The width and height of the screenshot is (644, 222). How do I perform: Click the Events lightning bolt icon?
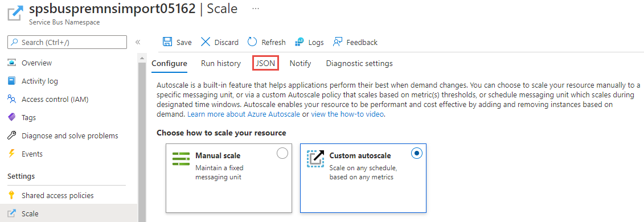tap(12, 154)
